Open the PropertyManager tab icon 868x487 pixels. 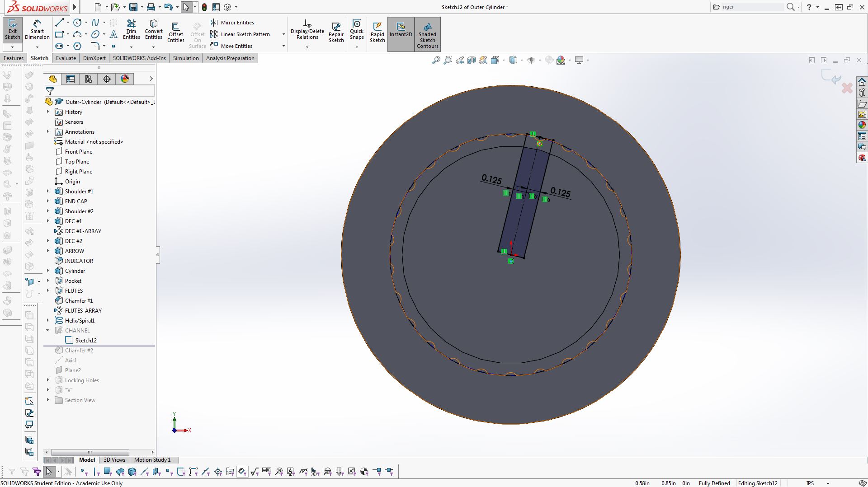click(x=71, y=79)
